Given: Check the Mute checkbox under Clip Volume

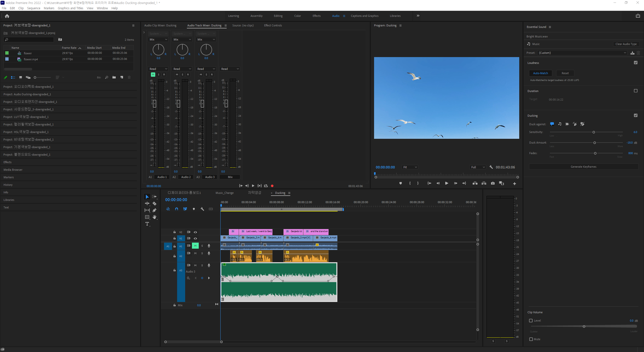Looking at the screenshot, I should 531,339.
